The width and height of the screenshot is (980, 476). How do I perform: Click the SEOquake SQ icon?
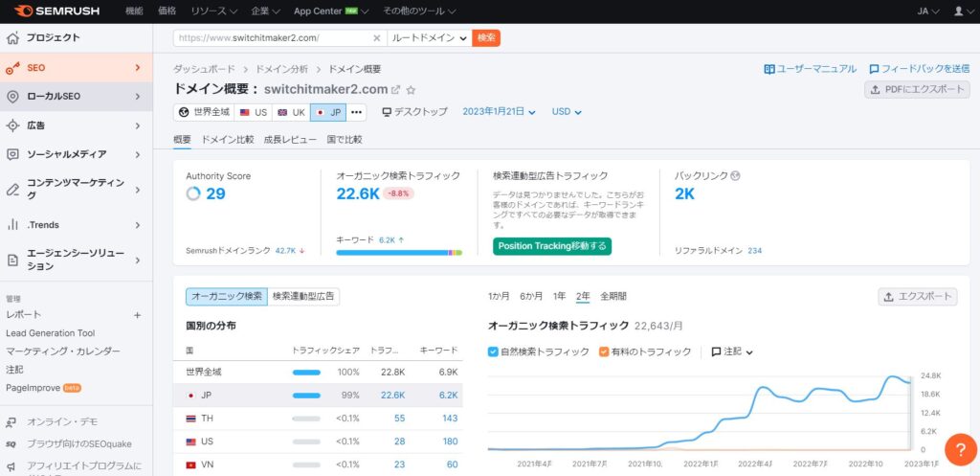[11, 444]
